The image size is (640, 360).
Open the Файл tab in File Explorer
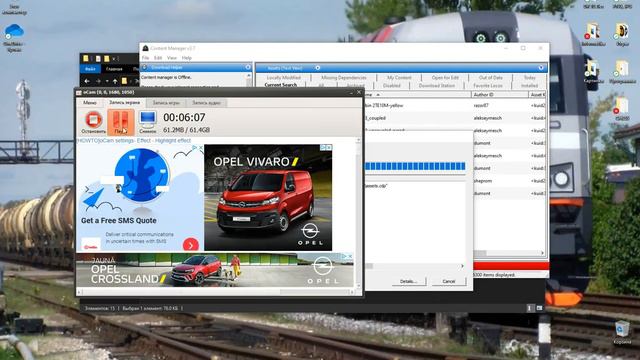click(90, 69)
